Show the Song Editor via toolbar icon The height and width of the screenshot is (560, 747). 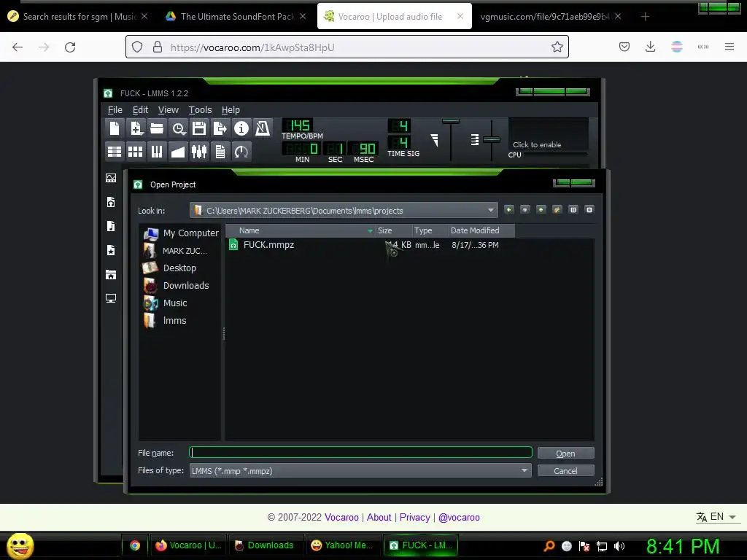pyautogui.click(x=115, y=152)
